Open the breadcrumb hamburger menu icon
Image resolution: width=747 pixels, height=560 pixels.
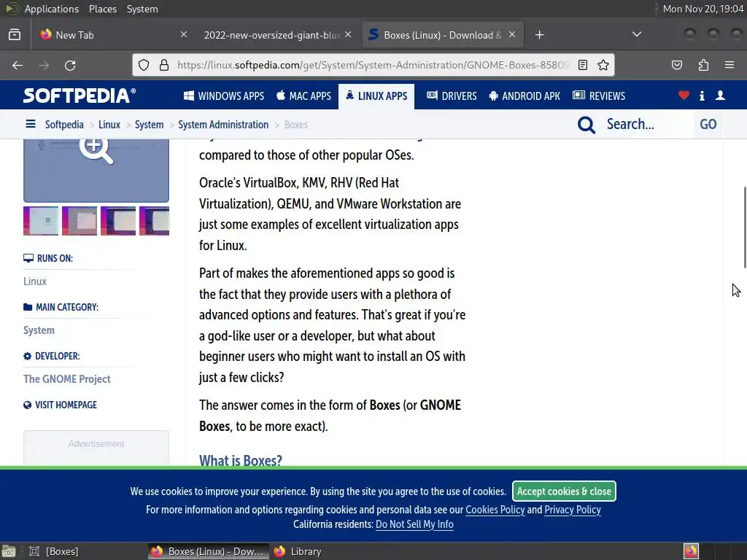click(31, 124)
